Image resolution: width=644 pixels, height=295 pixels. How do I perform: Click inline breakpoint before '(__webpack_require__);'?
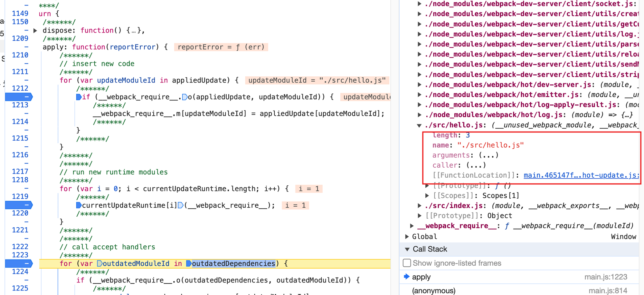coord(181,205)
